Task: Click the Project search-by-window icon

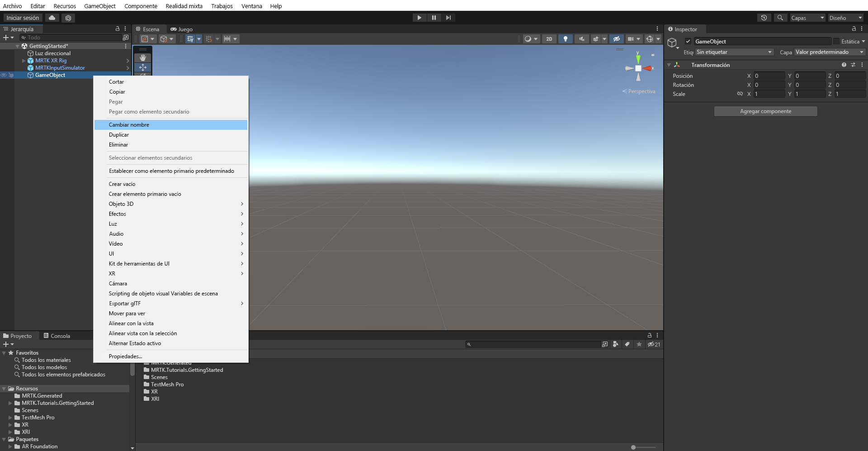Action: click(605, 344)
